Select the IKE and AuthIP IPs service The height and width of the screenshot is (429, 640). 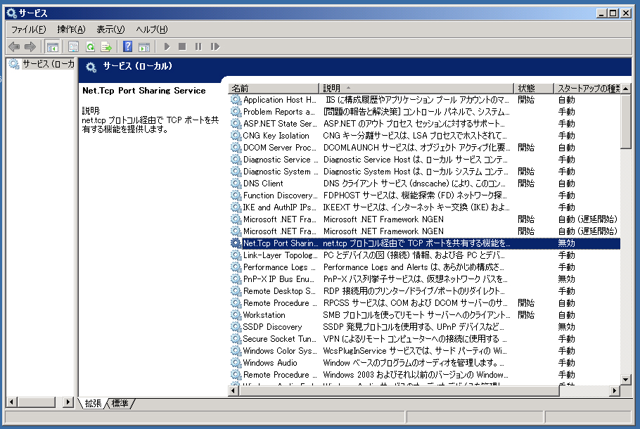pyautogui.click(x=424, y=207)
